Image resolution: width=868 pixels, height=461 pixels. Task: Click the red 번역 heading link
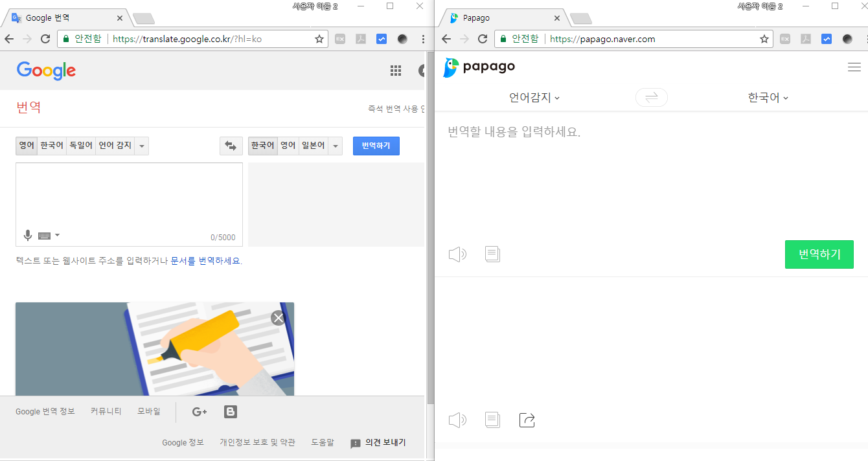(x=29, y=107)
